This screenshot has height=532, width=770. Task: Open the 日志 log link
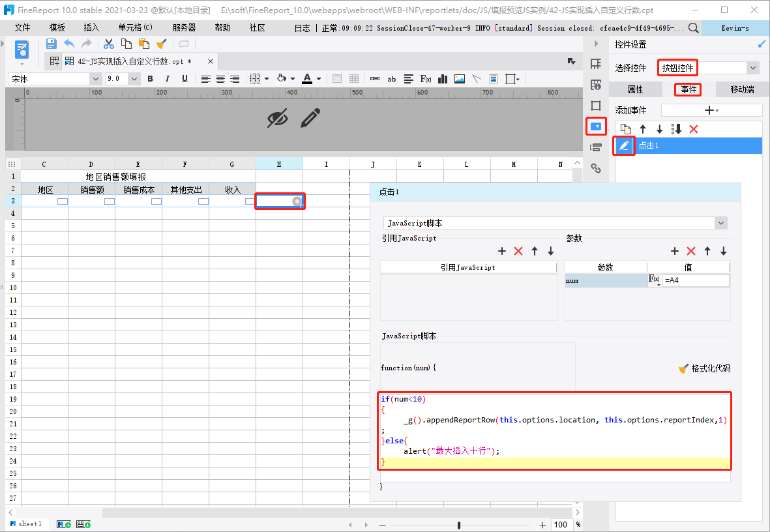(302, 28)
